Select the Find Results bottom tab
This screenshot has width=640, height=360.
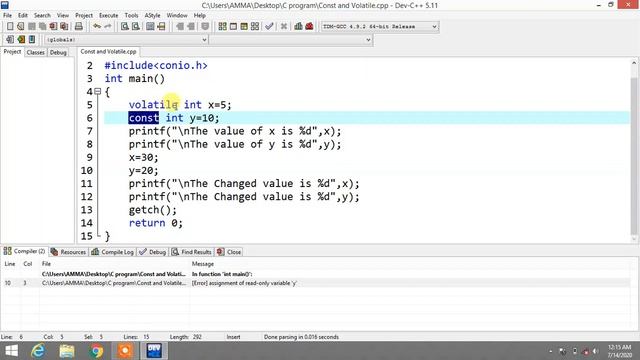coord(191,252)
